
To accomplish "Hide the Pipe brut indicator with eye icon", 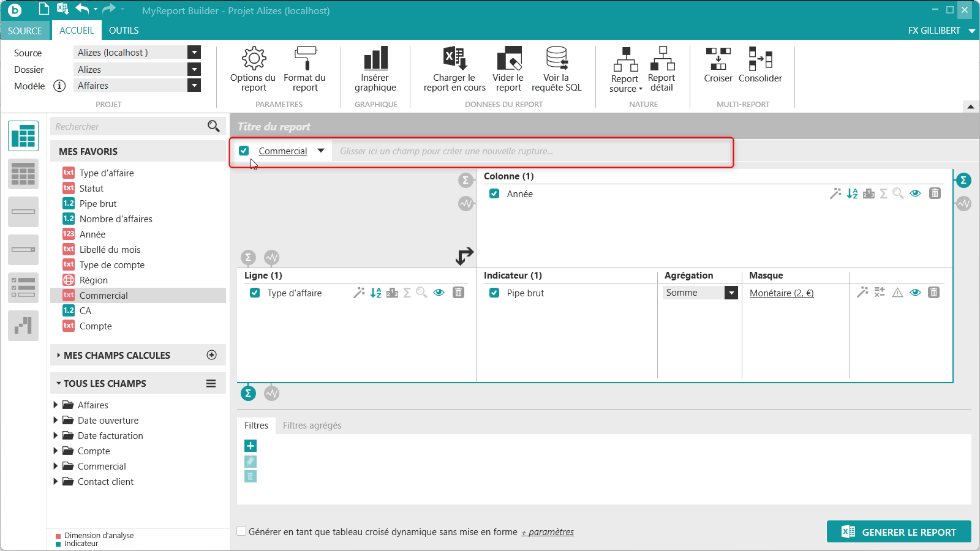I will coord(915,293).
